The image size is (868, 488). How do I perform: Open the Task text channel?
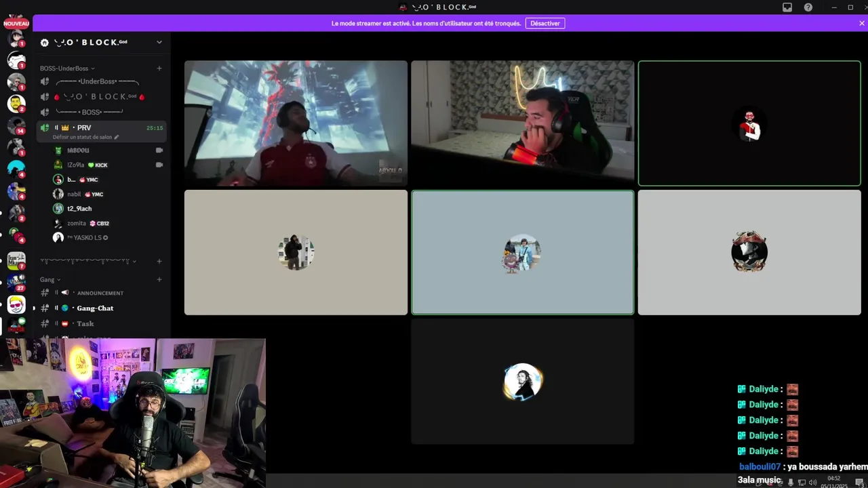click(x=100, y=324)
